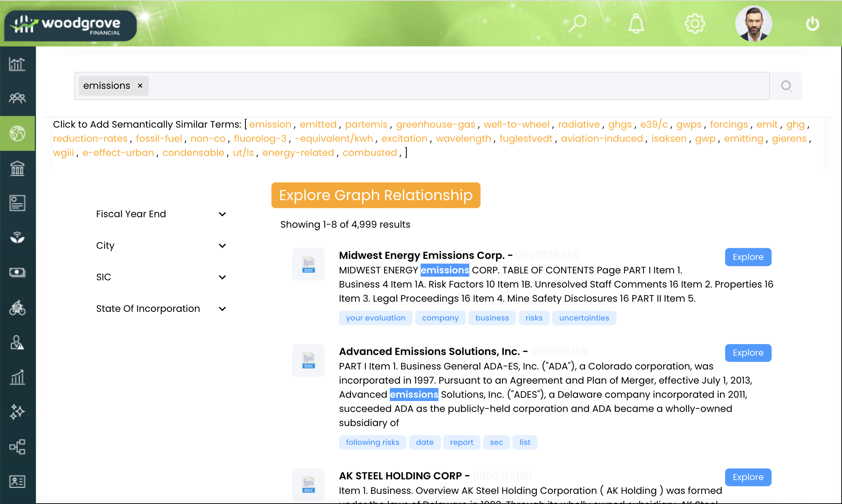Explore the Midwest Energy Emissions Corp result
This screenshot has width=842, height=504.
(x=747, y=257)
